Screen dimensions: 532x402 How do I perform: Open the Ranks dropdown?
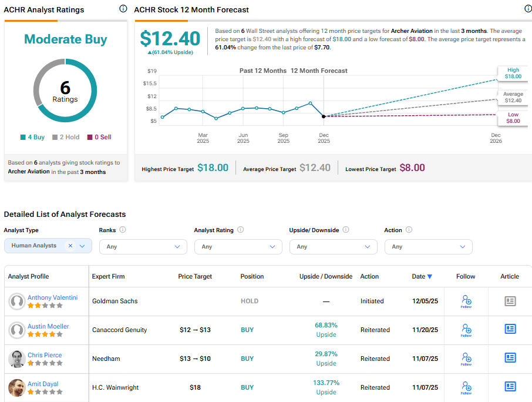143,247
